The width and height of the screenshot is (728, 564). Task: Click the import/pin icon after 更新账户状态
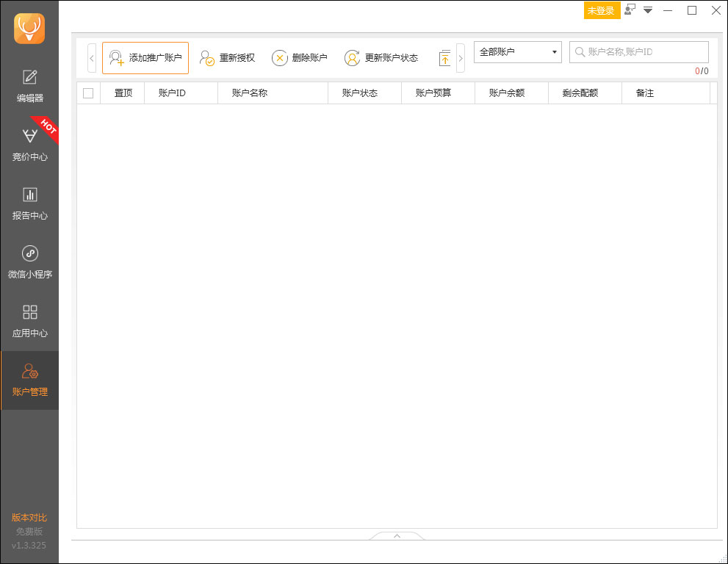pyautogui.click(x=445, y=57)
